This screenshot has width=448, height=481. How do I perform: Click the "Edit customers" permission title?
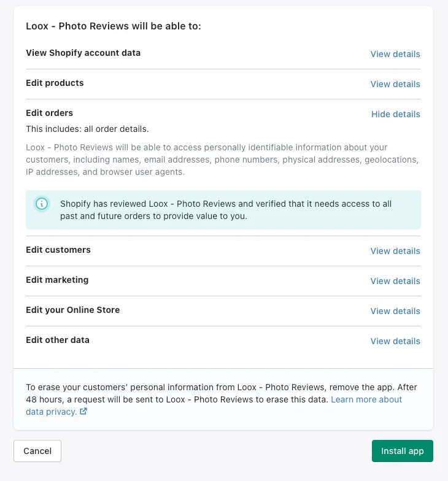(x=58, y=250)
